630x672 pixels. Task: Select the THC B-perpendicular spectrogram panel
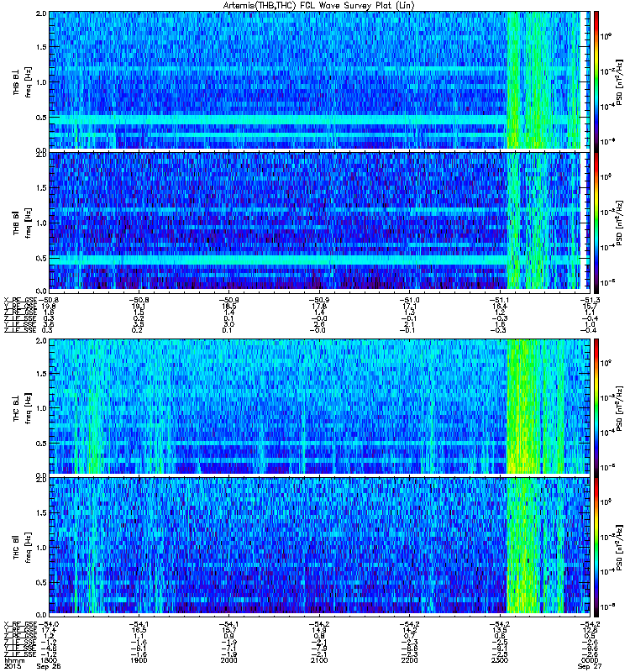point(319,407)
